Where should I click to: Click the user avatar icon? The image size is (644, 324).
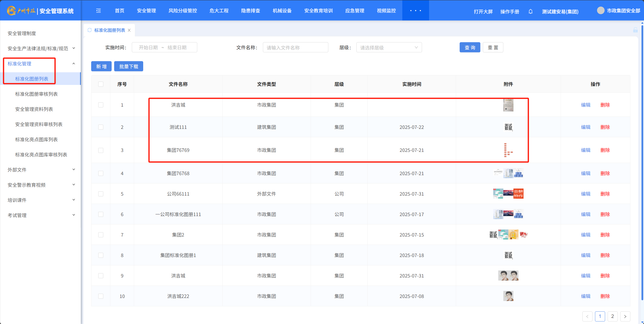tap(601, 11)
